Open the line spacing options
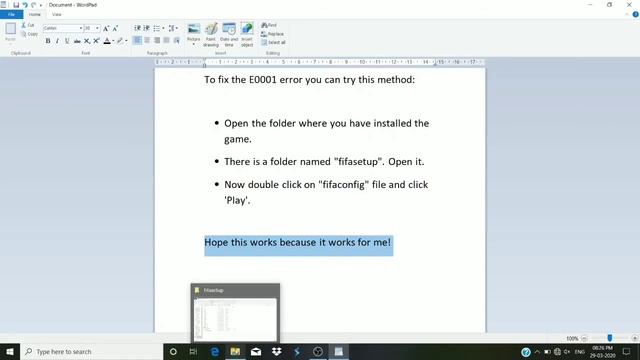This screenshot has width=640, height=360. (173, 28)
